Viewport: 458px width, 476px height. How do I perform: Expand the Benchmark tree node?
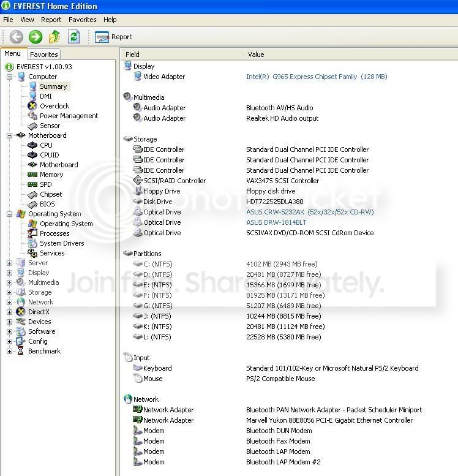click(x=9, y=351)
